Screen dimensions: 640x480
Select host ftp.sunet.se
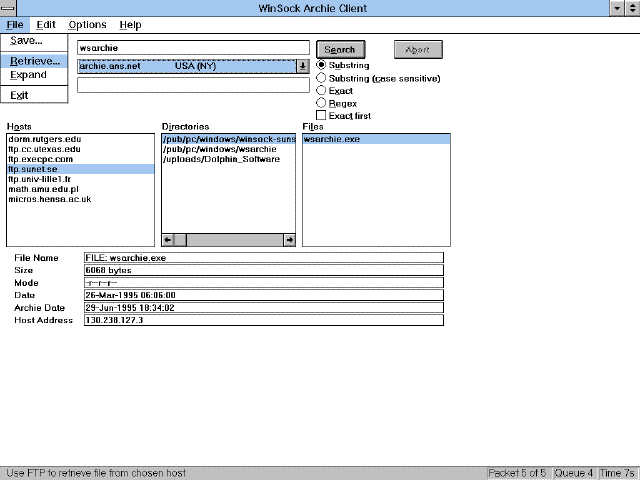tap(81, 169)
